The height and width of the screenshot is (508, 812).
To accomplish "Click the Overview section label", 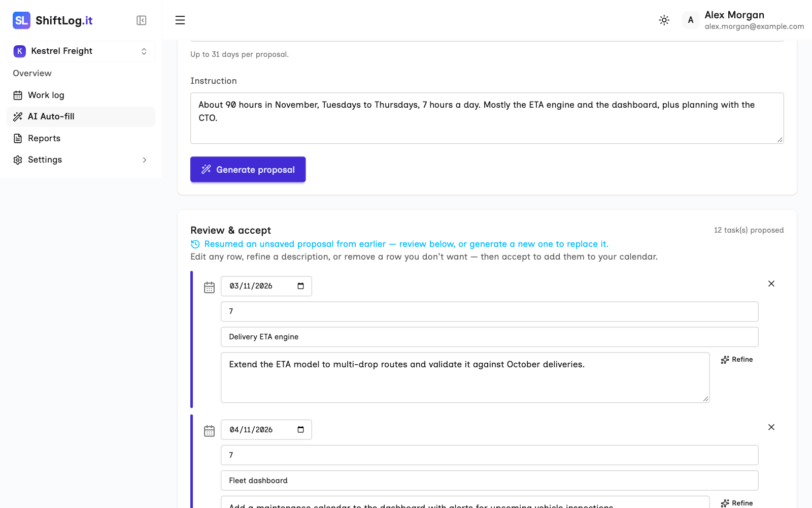I will [32, 73].
